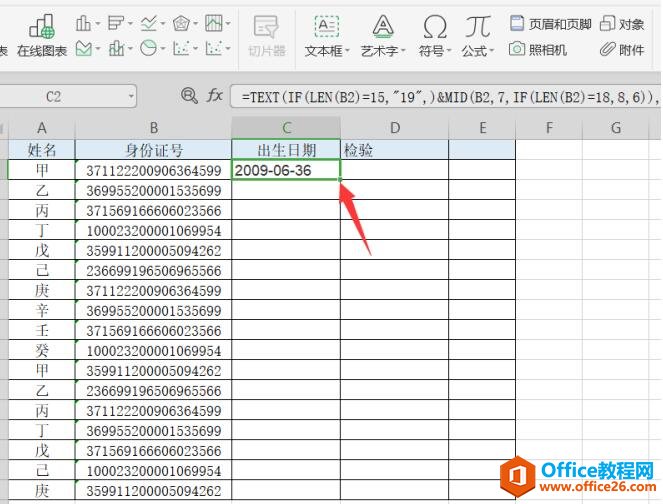Open the 艺术字 dropdown arrow
663x504 pixels.
(x=403, y=51)
